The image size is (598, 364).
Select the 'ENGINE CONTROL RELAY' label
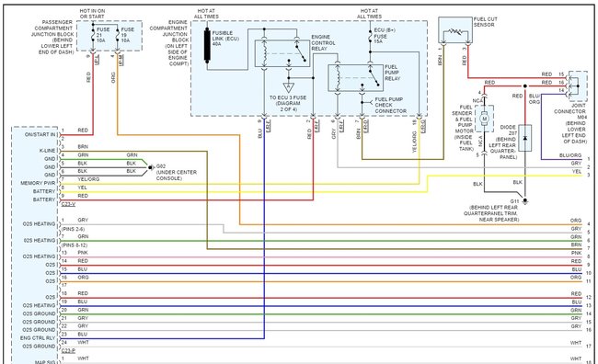tap(323, 42)
